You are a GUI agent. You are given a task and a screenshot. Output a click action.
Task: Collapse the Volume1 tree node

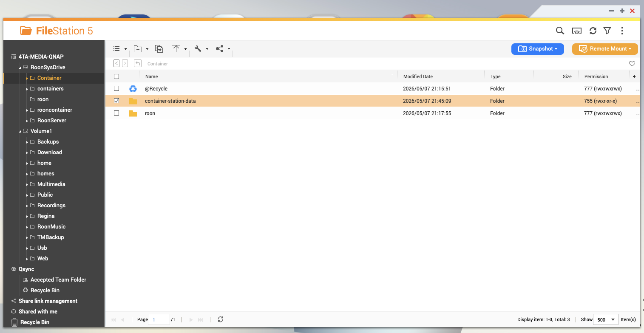20,131
